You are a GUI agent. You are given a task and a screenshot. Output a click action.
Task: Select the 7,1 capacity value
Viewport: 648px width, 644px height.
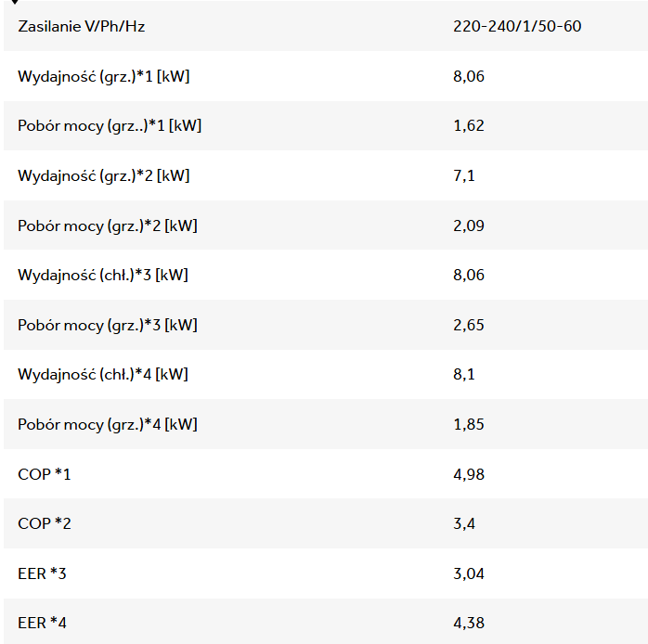pyautogui.click(x=464, y=175)
